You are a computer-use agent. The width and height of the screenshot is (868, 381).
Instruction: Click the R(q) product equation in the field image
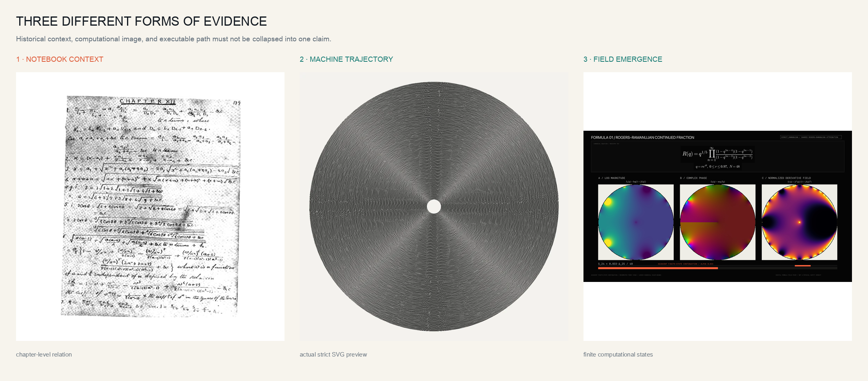pyautogui.click(x=717, y=154)
